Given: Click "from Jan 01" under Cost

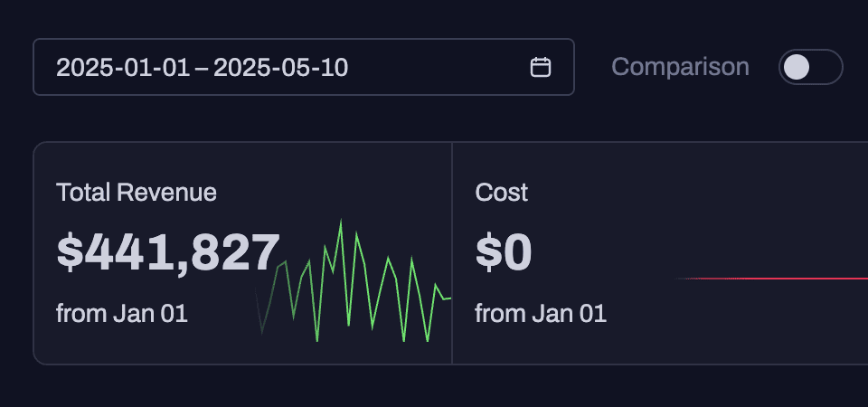Looking at the screenshot, I should (541, 314).
